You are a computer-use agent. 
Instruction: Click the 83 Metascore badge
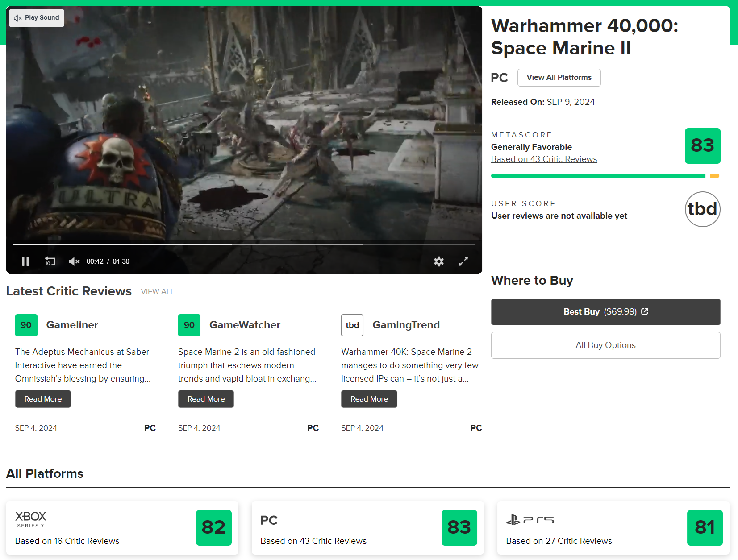click(x=702, y=146)
